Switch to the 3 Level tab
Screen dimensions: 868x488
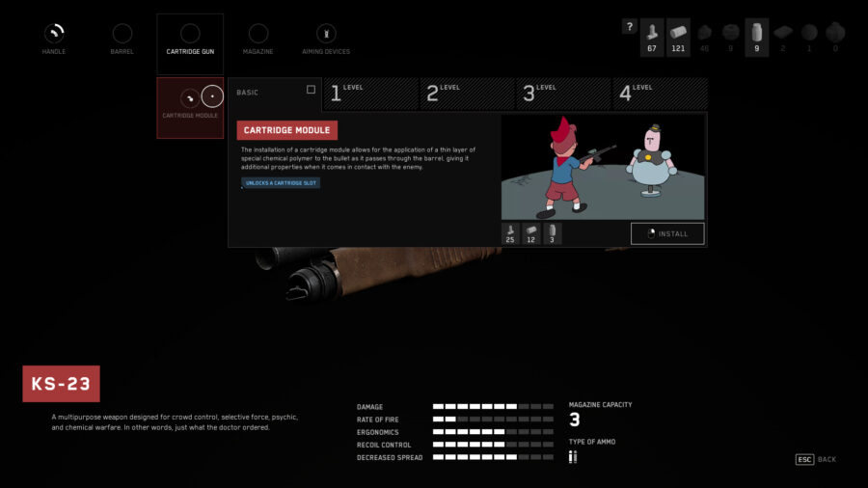563,94
